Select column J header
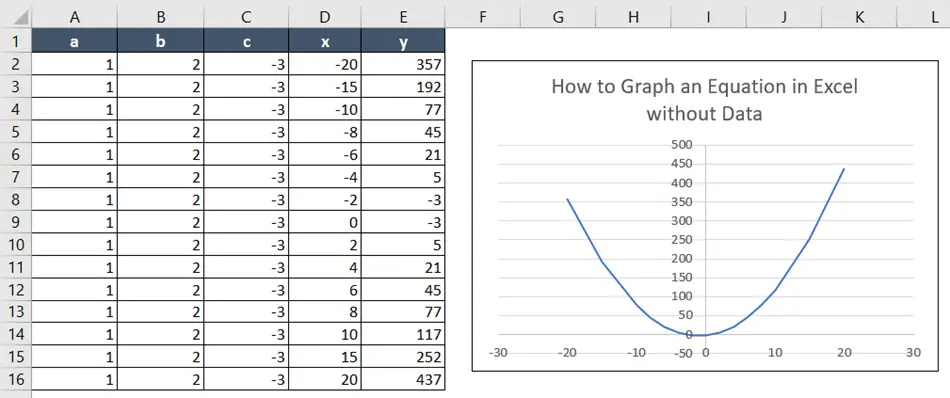950x398 pixels. coord(783,18)
